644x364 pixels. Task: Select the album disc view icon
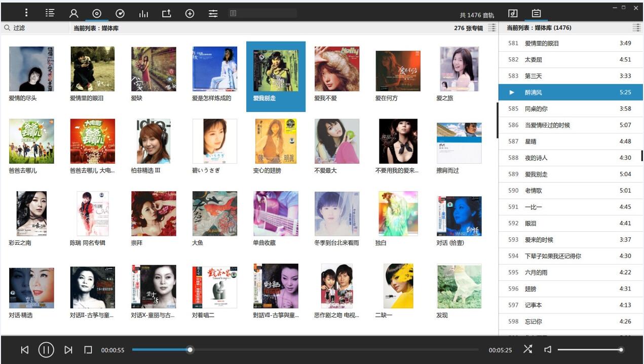point(97,14)
